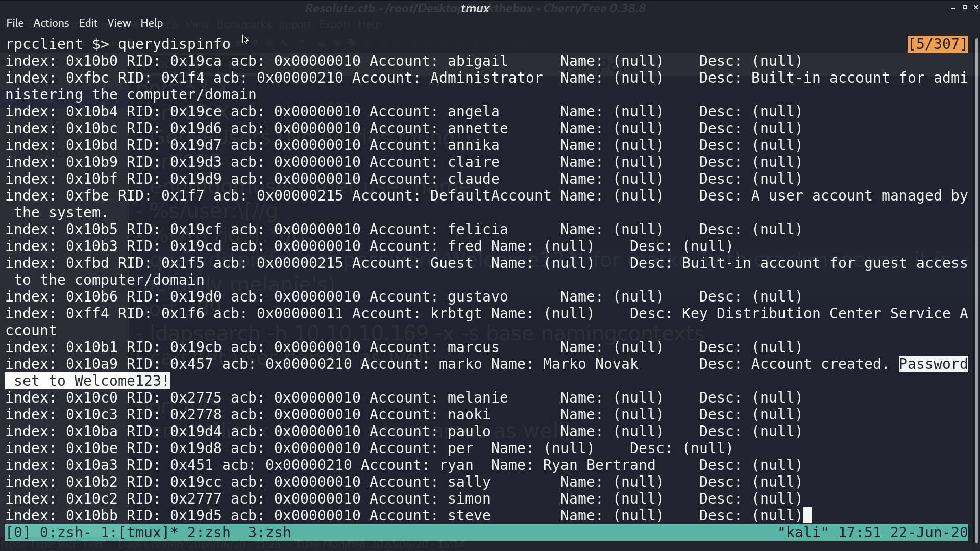
Task: Switch to tmux window 2:zsh
Action: tap(209, 532)
